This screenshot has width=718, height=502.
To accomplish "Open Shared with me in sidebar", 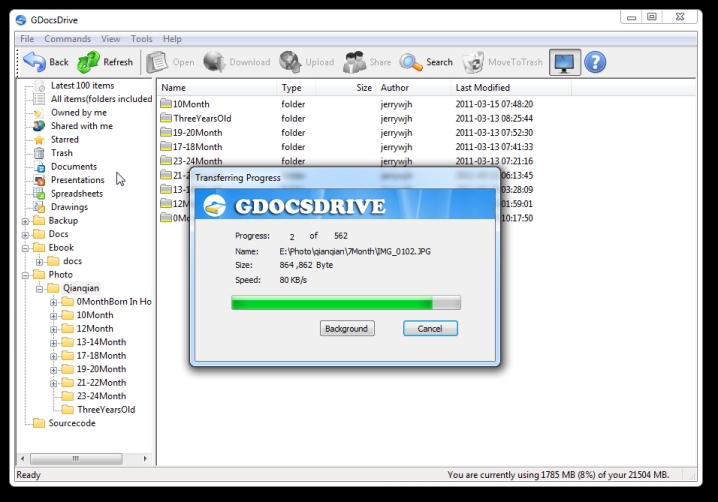I will 81,126.
